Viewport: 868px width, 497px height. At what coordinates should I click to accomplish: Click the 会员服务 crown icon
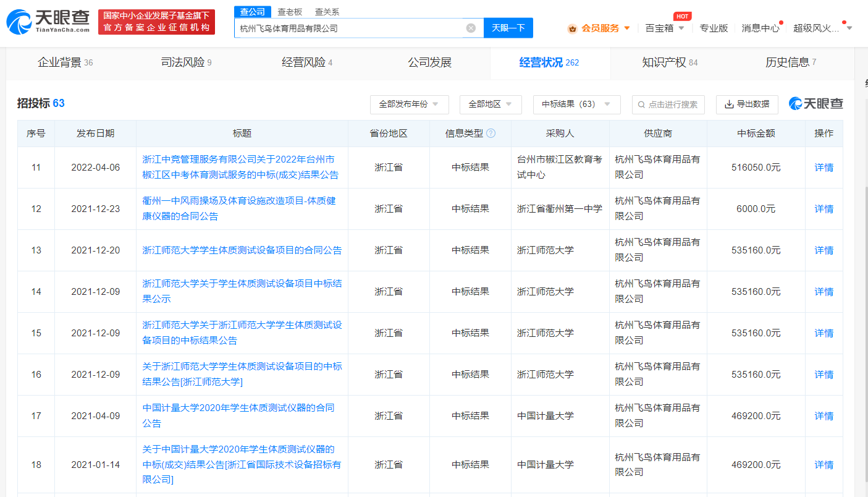point(572,28)
